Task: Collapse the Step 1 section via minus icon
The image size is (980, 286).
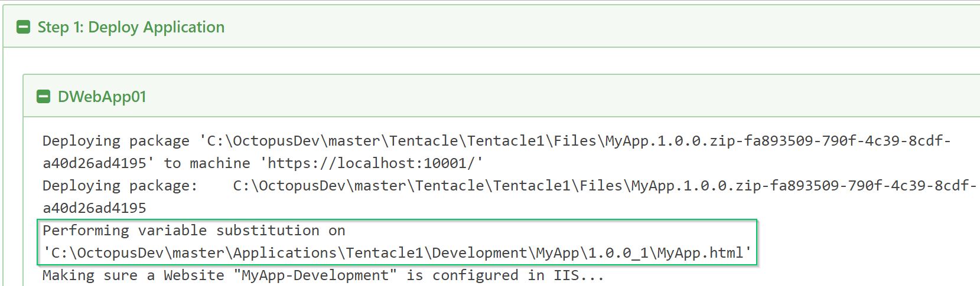Action: pyautogui.click(x=23, y=27)
